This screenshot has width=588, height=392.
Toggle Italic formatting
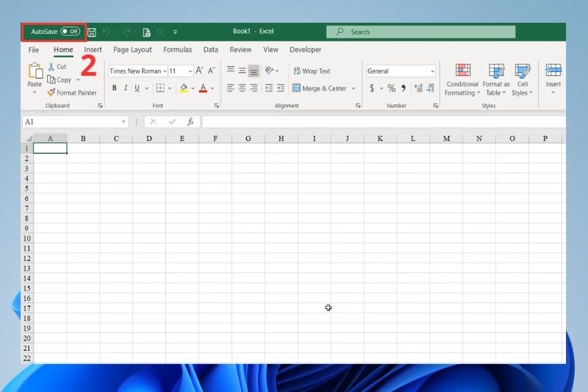coord(126,88)
